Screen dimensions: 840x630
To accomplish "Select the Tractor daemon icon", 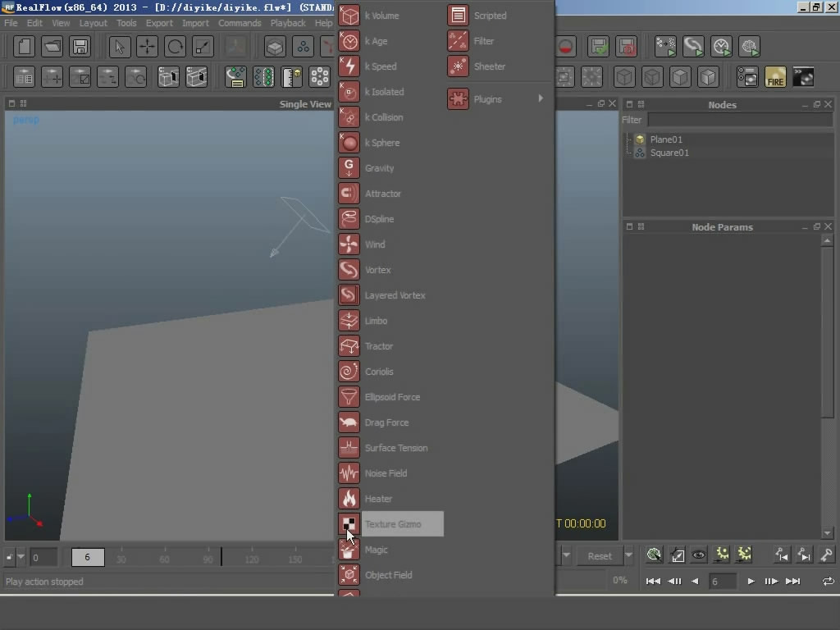I will [x=349, y=346].
